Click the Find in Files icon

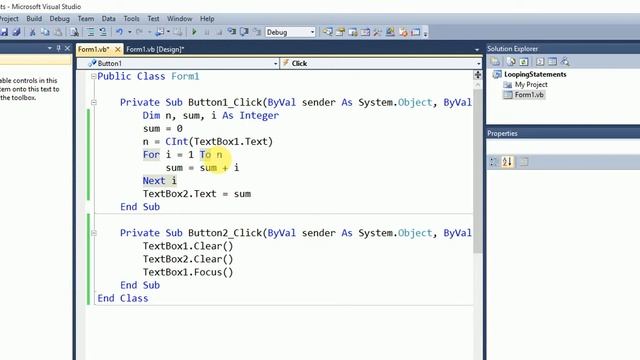click(74, 32)
